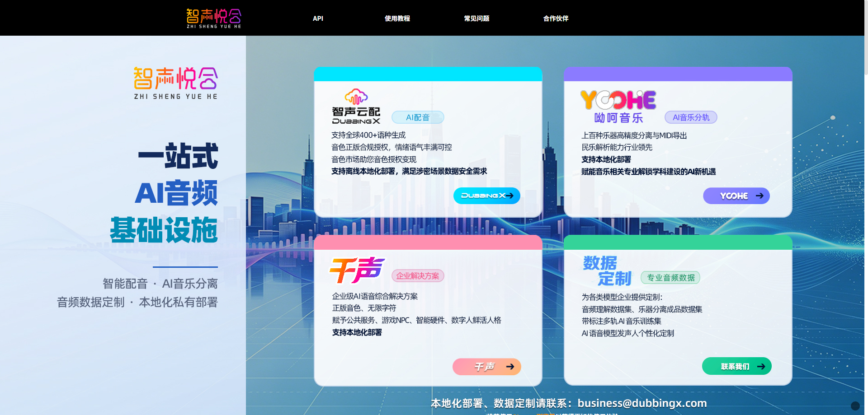868x415 pixels.
Task: Click the 基础设施 headline text
Action: [164, 230]
